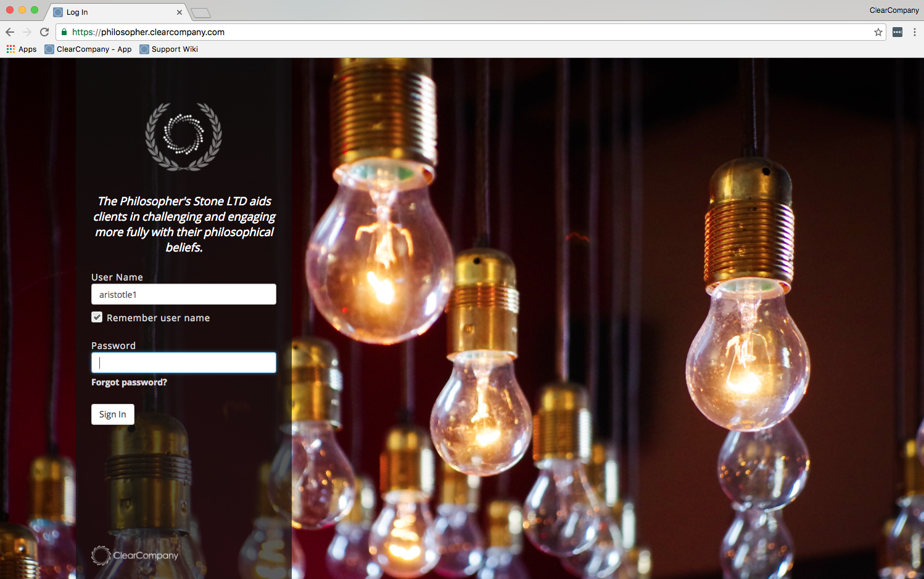Screen dimensions: 924x579
Task: Click the ClearCompany profile button in title bar
Action: [x=894, y=10]
